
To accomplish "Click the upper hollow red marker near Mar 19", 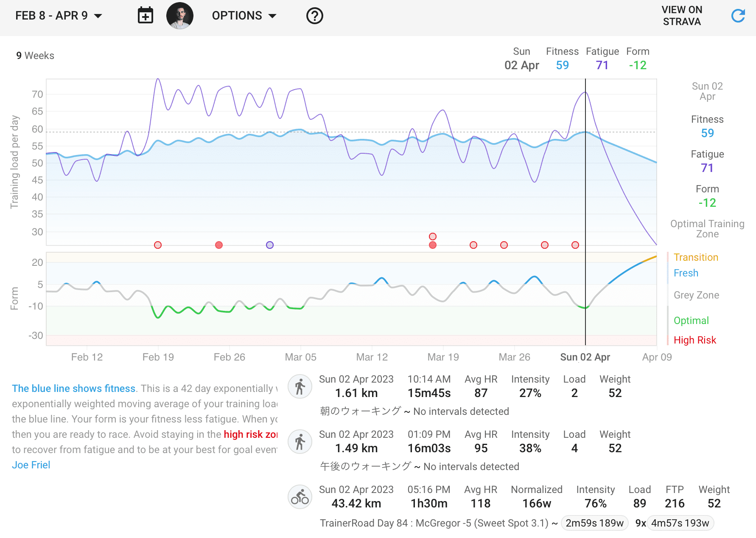I will (433, 237).
